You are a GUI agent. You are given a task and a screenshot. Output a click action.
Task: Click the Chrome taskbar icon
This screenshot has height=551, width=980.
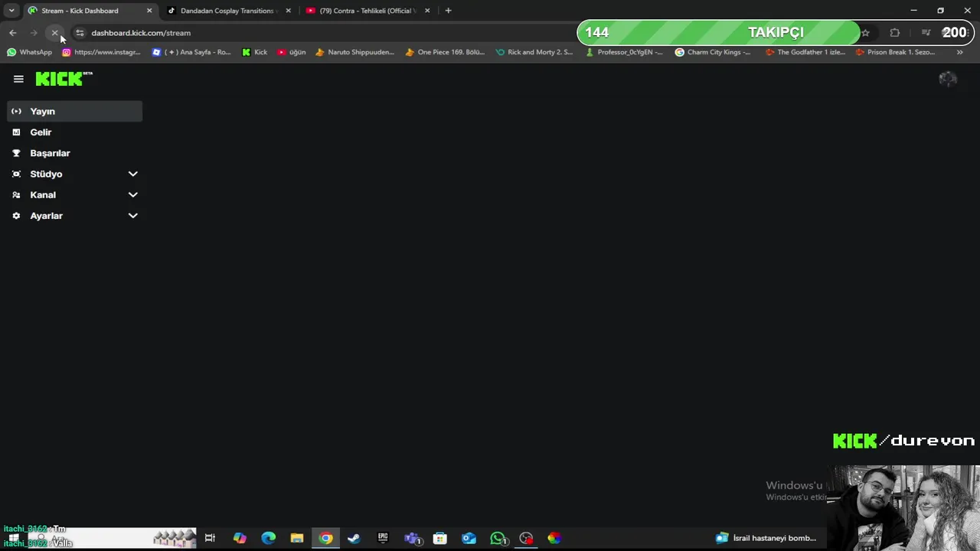pyautogui.click(x=325, y=539)
